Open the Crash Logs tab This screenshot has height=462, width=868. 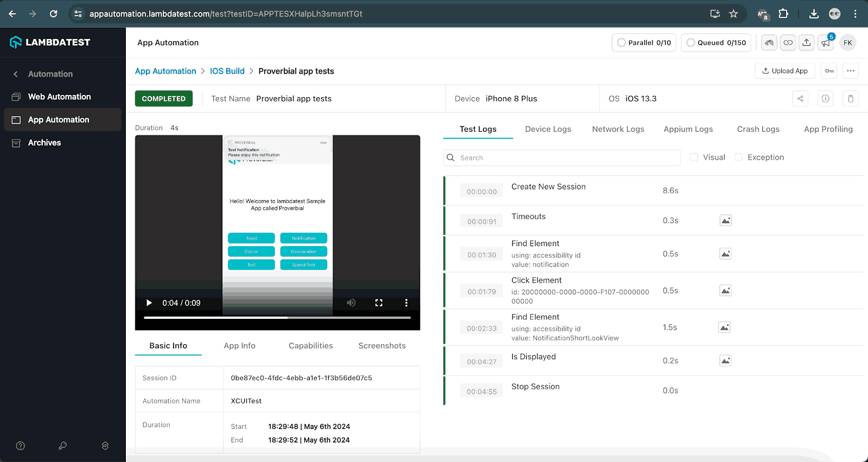(758, 129)
